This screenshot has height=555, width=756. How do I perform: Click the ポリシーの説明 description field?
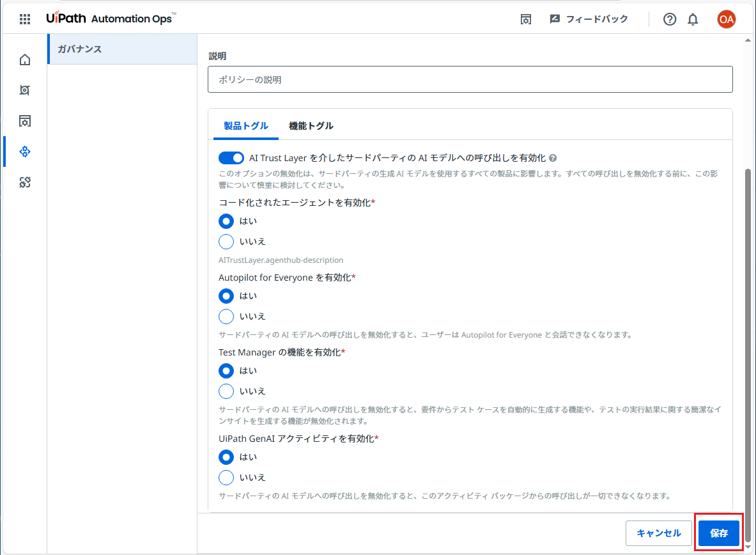(x=470, y=79)
